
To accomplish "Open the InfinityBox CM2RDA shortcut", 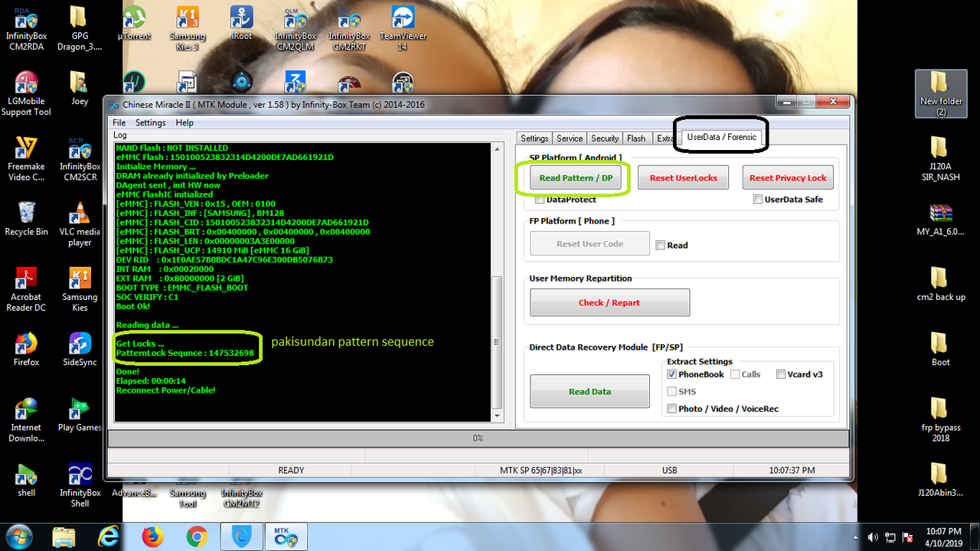I will coord(26,28).
